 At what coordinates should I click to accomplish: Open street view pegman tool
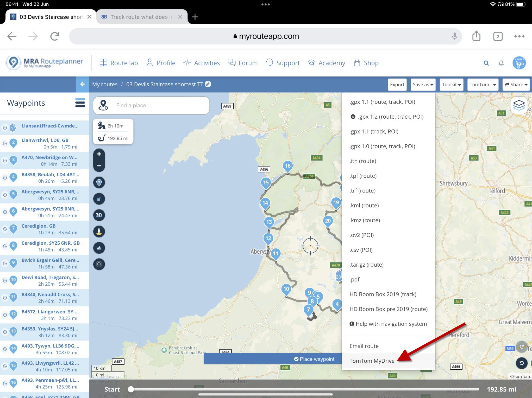pyautogui.click(x=99, y=232)
